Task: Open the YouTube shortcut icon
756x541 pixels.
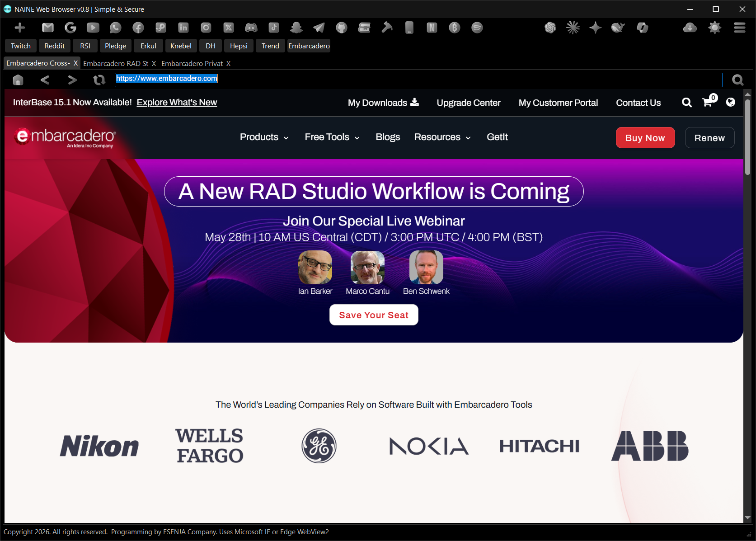Action: point(93,28)
